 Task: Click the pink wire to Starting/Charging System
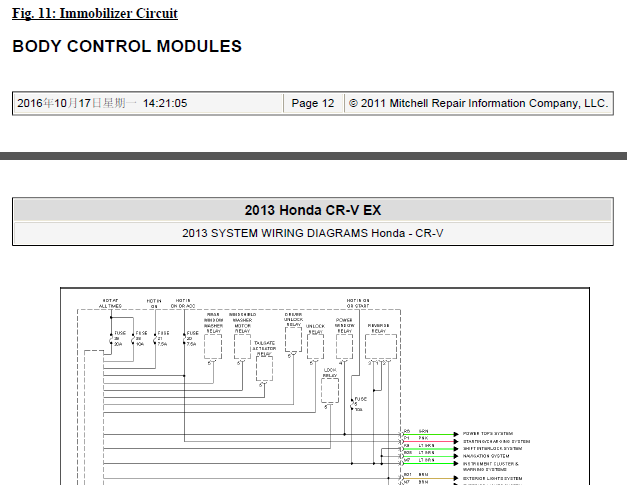429,441
